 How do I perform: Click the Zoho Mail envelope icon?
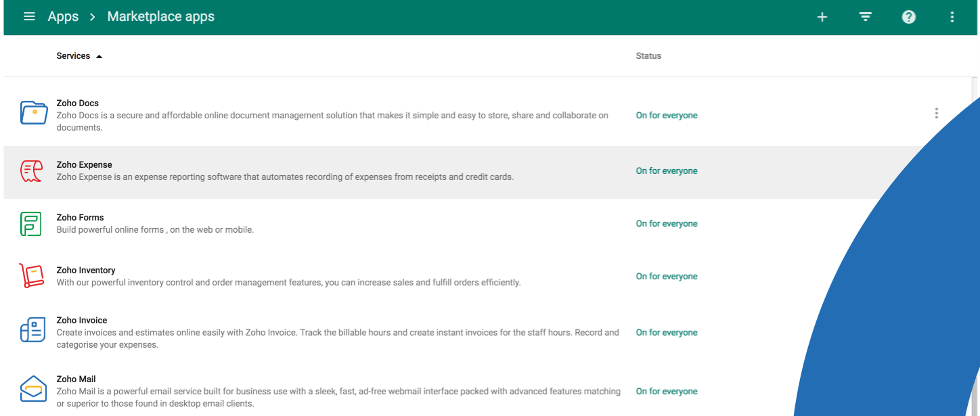33,388
